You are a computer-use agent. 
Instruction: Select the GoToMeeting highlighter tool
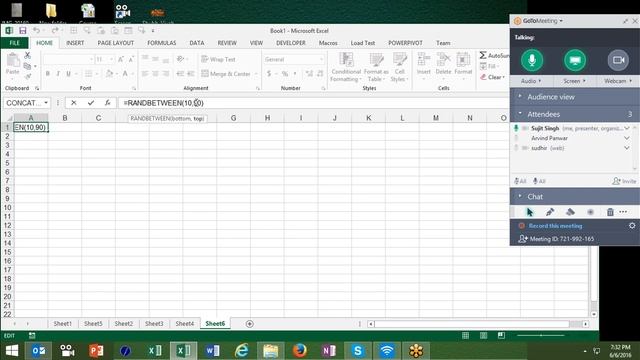point(570,212)
